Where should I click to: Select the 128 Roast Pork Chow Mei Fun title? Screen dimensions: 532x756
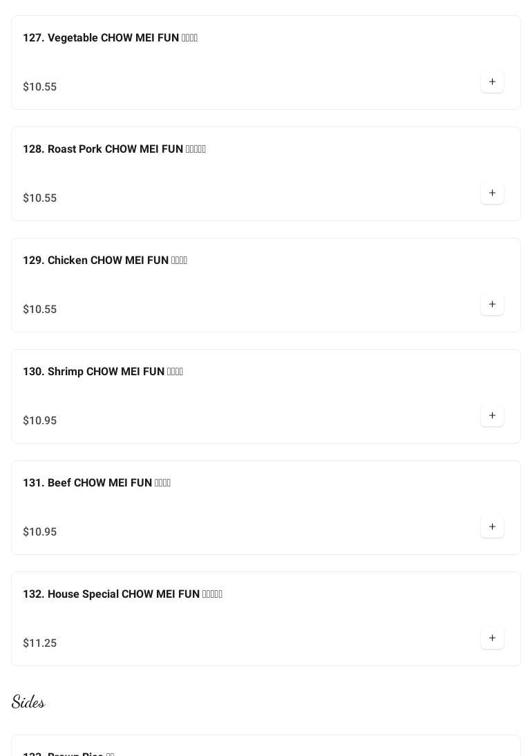tap(114, 149)
